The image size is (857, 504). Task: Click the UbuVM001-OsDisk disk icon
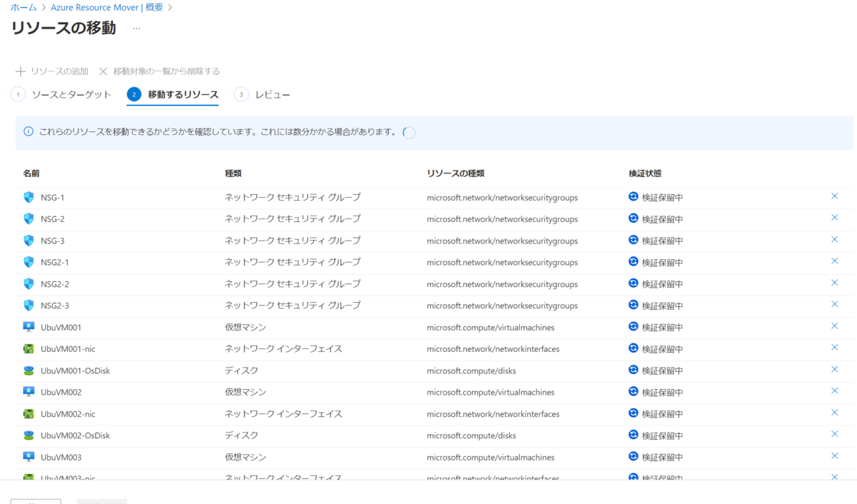tap(29, 371)
